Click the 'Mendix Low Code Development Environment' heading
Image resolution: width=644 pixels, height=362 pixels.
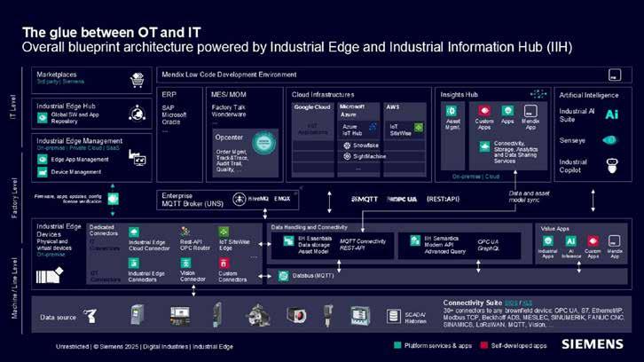229,75
